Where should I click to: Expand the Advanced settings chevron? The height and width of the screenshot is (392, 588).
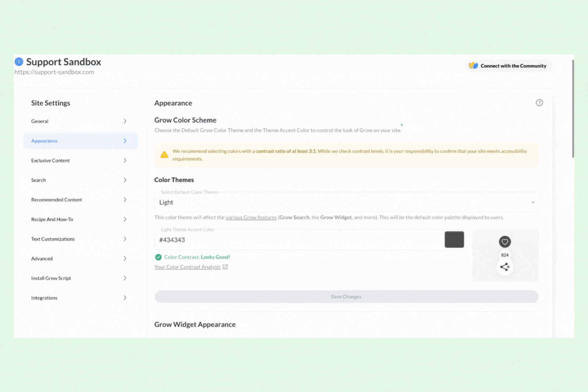click(x=125, y=259)
